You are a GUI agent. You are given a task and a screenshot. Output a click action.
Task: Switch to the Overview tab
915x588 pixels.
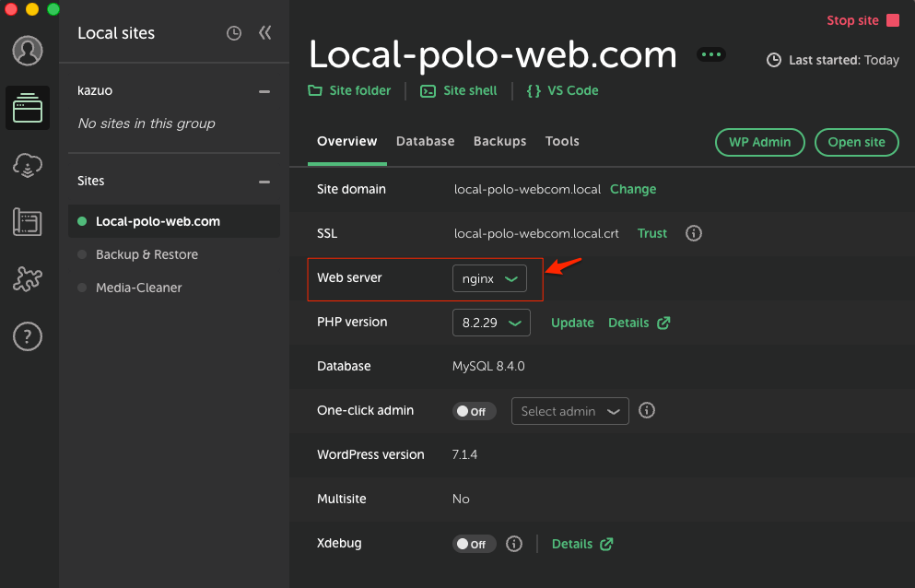(346, 141)
